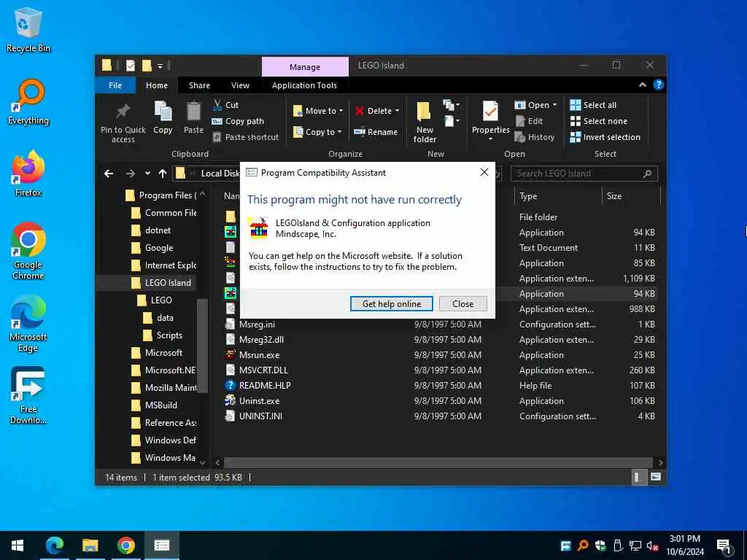747x560 pixels.
Task: Switch to the large icons view
Action: 656,477
